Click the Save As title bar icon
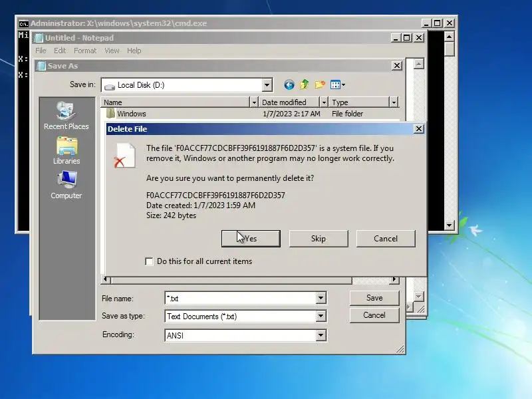Viewport: 532px width, 399px height. tap(41, 66)
